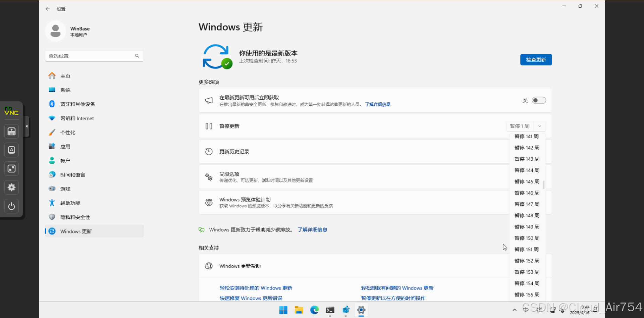Select 暂停 144 周 option
The height and width of the screenshot is (318, 644).
(x=527, y=170)
